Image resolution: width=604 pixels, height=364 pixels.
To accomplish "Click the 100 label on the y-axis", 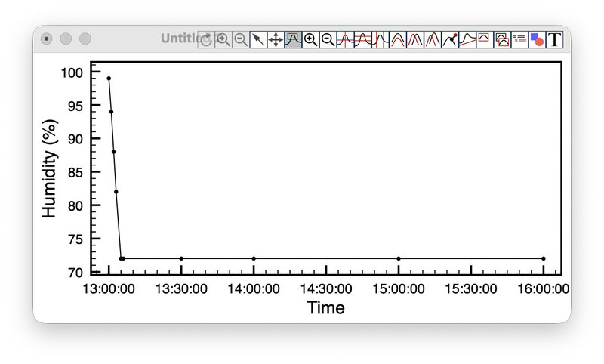I will point(72,73).
